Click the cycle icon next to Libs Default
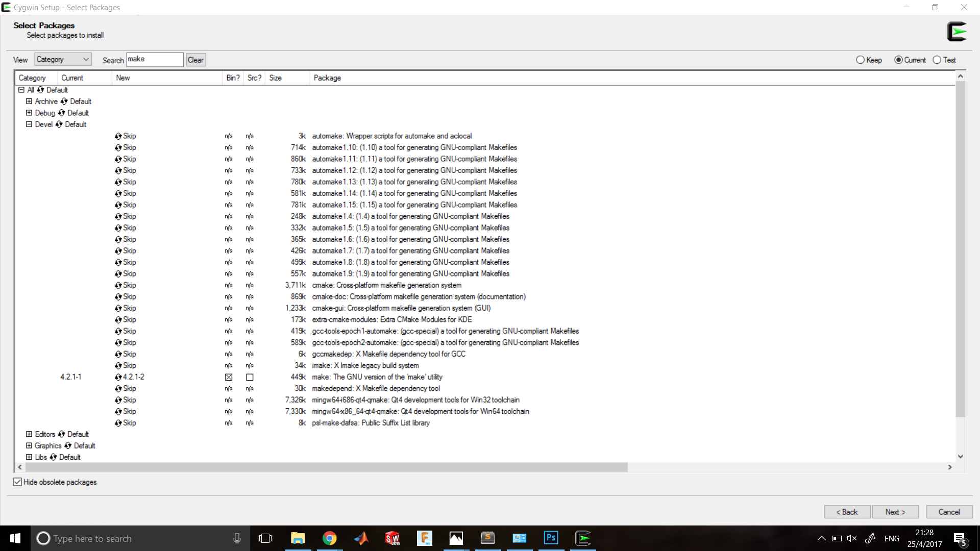 53,457
